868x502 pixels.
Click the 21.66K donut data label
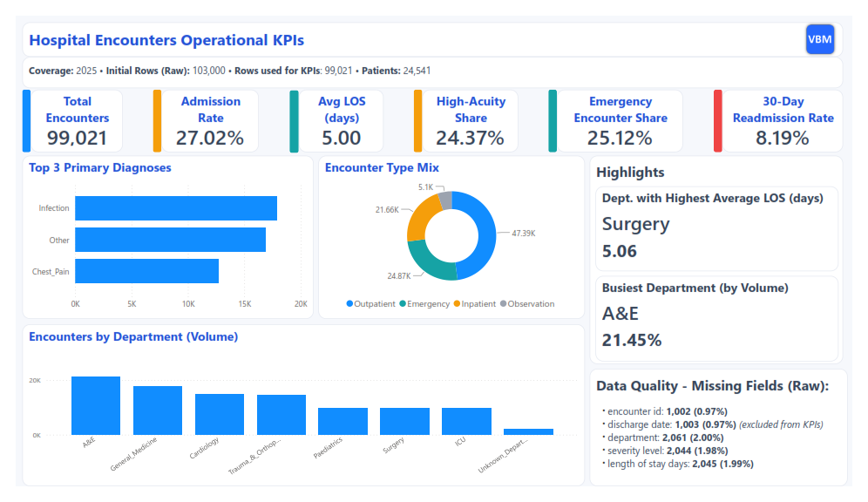(x=387, y=210)
